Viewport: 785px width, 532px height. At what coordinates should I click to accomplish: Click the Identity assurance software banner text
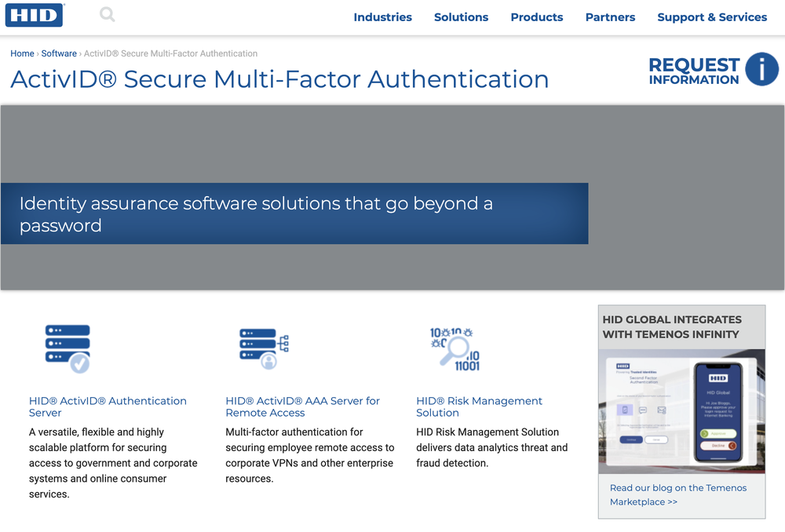pyautogui.click(x=257, y=214)
